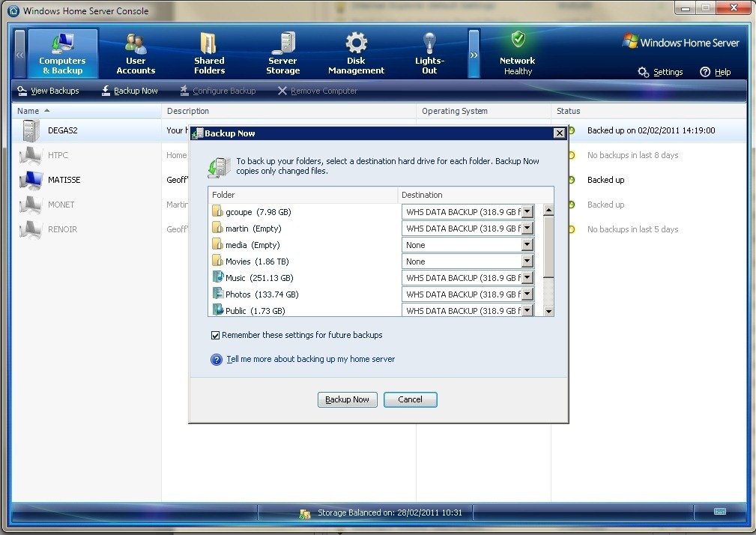This screenshot has height=535, width=756.
Task: Click the Movies folder icon
Action: pos(217,261)
